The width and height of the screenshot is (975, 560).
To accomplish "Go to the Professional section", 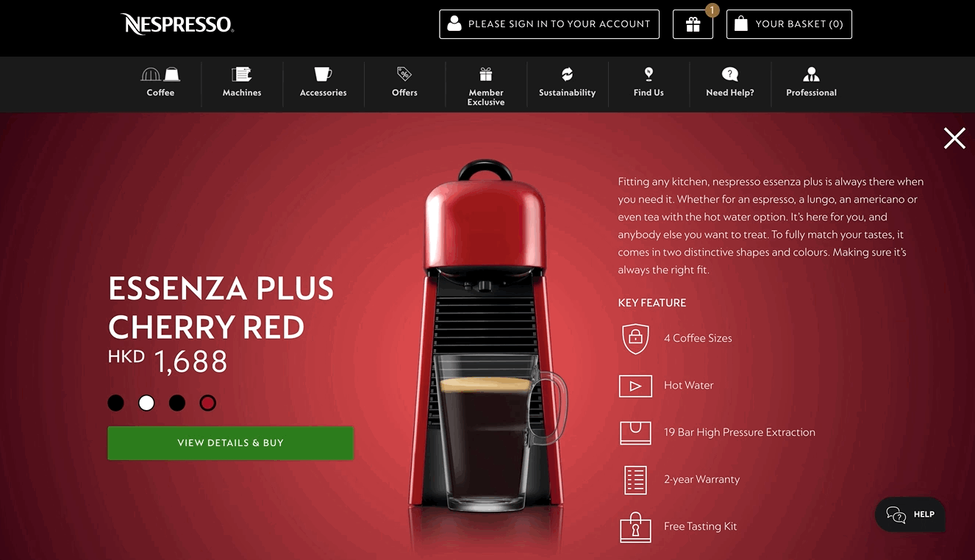I will [811, 82].
